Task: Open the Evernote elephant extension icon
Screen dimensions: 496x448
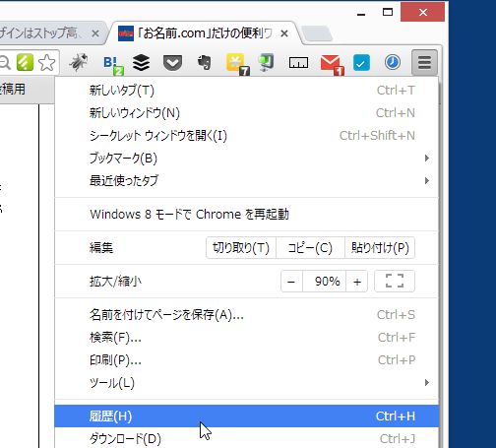Action: (x=205, y=62)
